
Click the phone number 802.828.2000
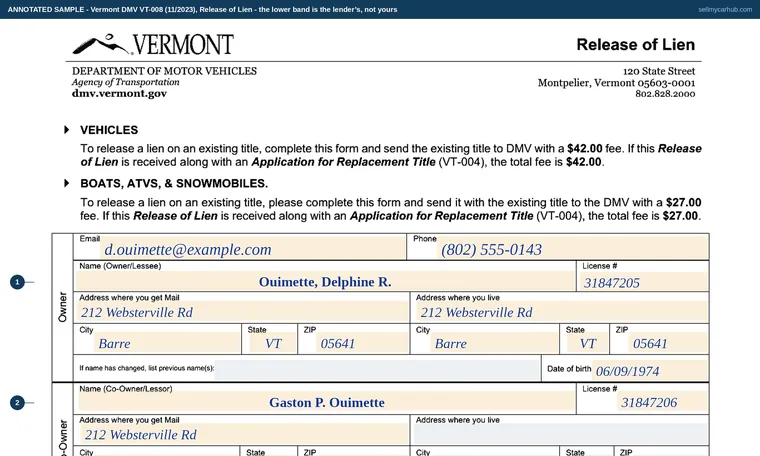665,94
